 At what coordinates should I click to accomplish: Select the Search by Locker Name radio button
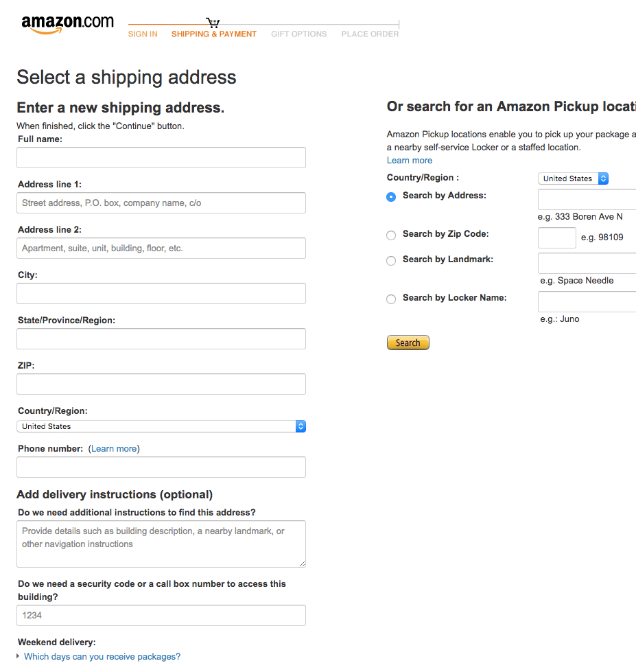click(390, 299)
